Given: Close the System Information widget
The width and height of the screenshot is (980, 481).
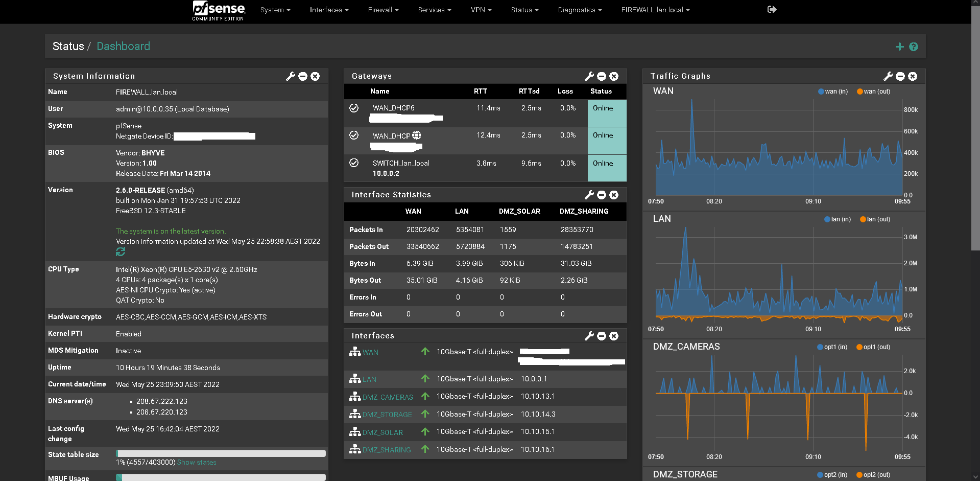Looking at the screenshot, I should (x=315, y=76).
